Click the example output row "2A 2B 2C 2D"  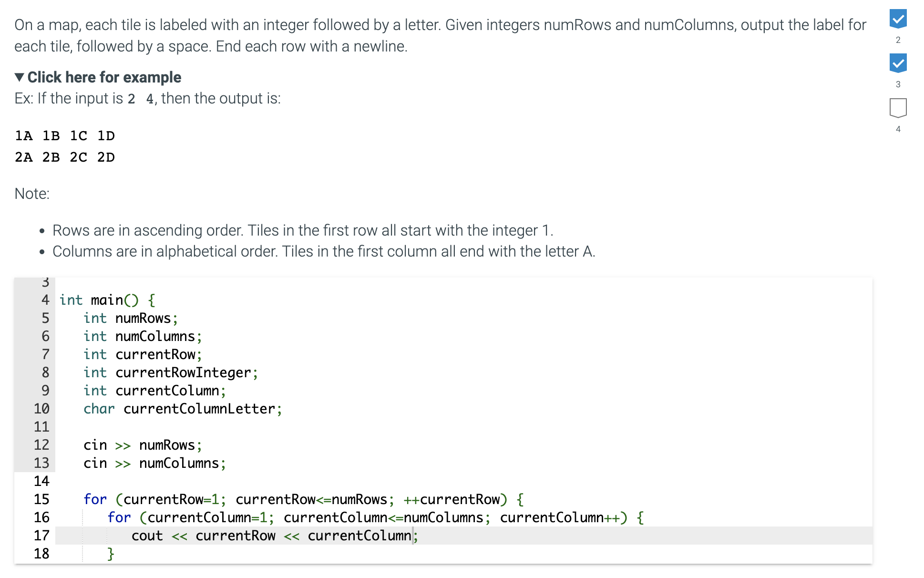[64, 156]
